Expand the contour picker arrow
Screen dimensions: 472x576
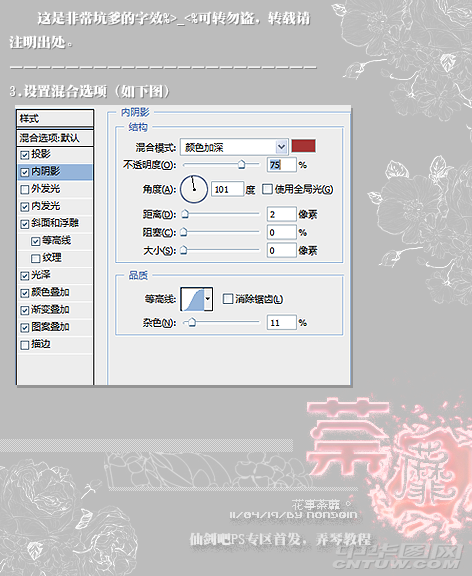[208, 299]
